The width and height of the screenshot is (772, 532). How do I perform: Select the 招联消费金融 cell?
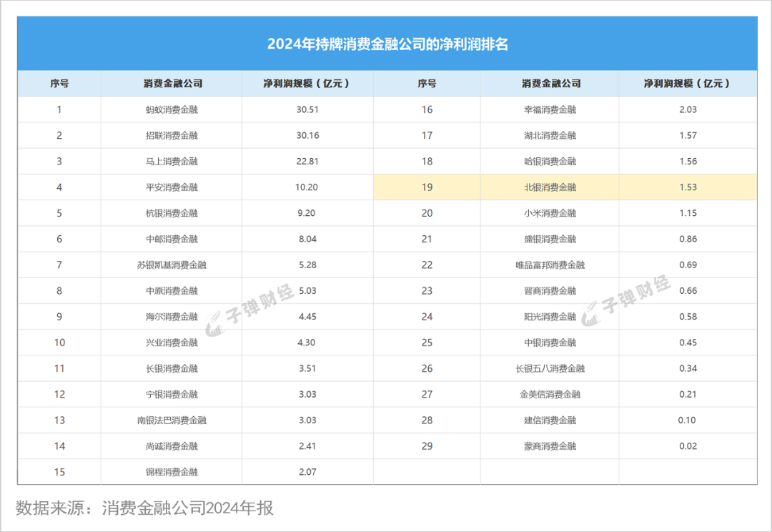tap(172, 135)
